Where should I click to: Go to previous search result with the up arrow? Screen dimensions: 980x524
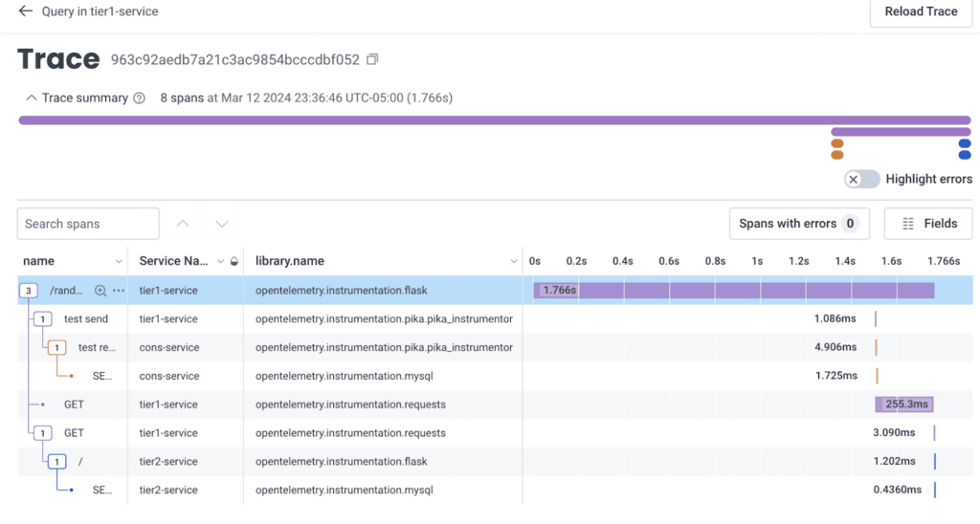pyautogui.click(x=183, y=224)
